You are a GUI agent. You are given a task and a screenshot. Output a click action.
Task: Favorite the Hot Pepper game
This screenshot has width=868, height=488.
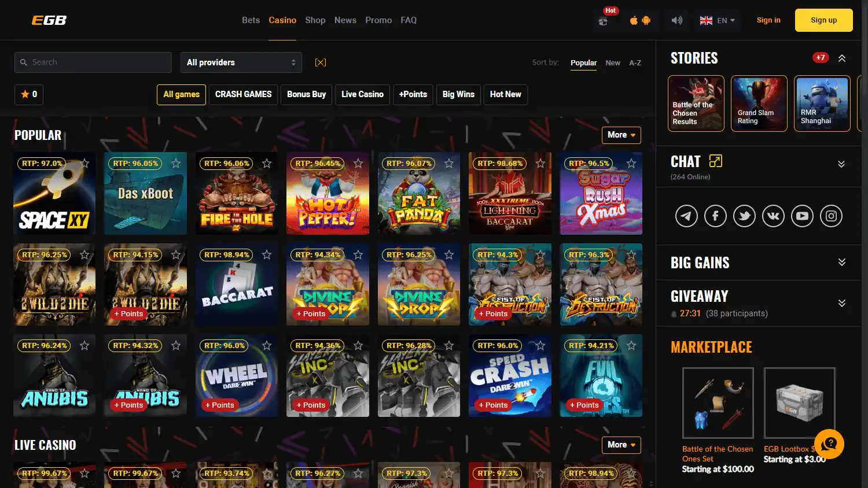point(358,164)
